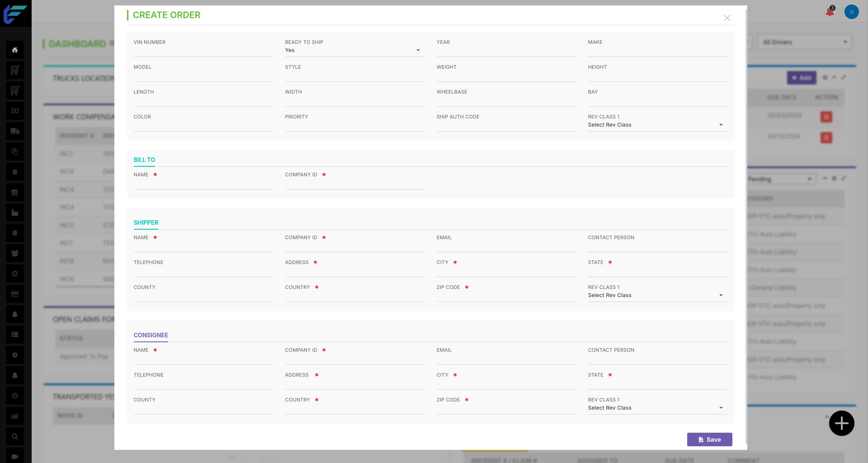Click the Year input field

[x=506, y=51]
